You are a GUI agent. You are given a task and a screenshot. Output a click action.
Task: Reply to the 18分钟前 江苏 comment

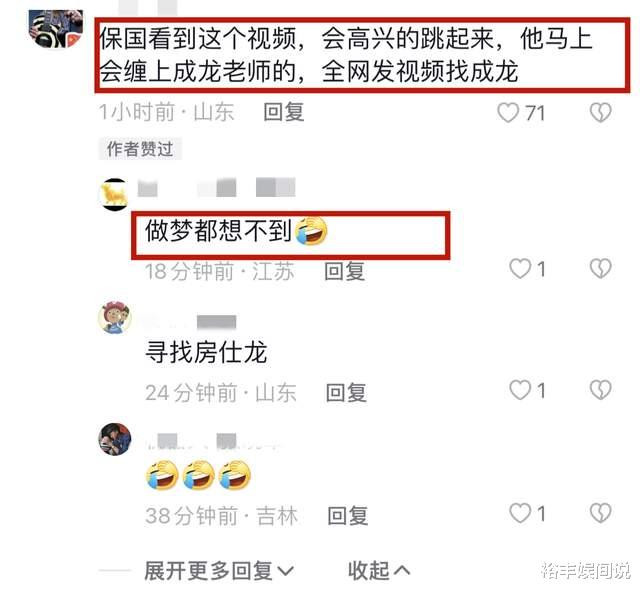point(344,271)
